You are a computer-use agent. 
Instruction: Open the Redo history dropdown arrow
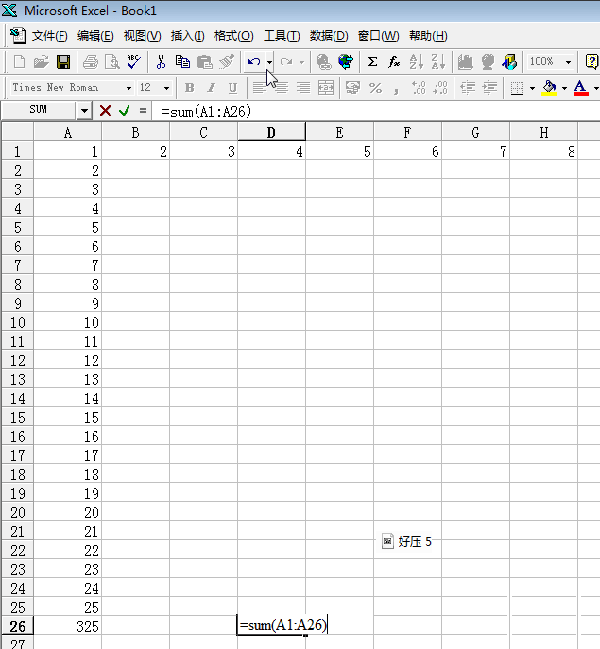(302, 62)
